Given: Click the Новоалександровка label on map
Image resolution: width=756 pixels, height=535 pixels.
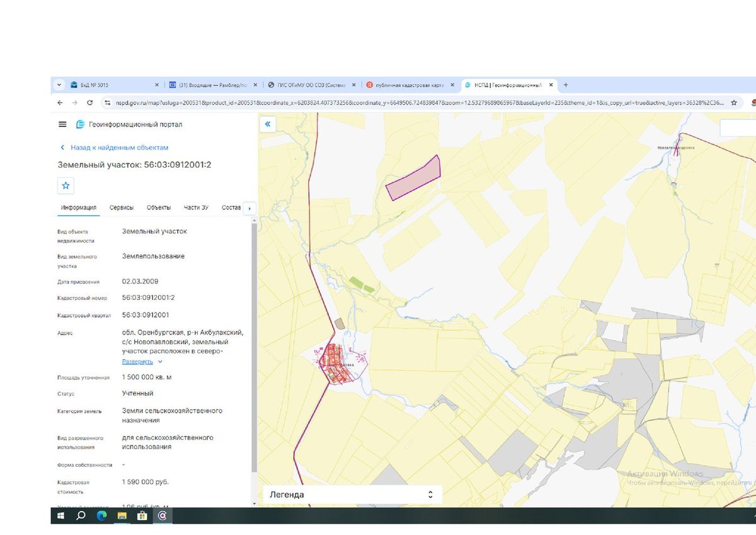Looking at the screenshot, I should click(675, 147).
